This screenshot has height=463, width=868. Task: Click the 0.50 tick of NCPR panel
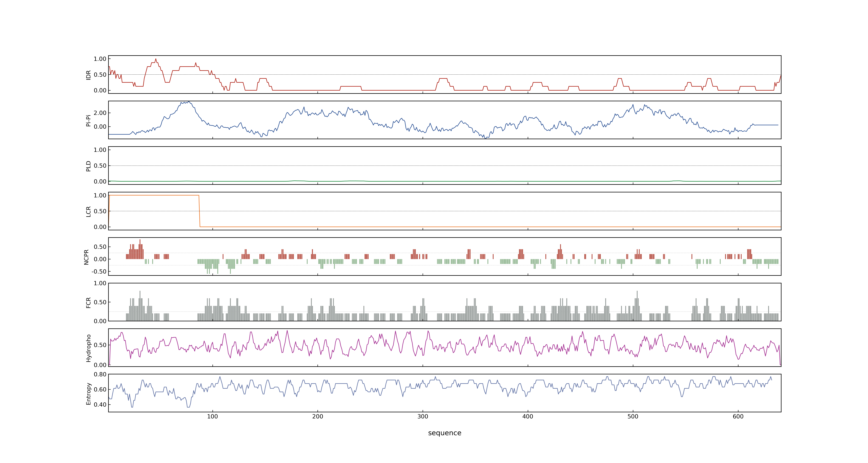pyautogui.click(x=100, y=247)
